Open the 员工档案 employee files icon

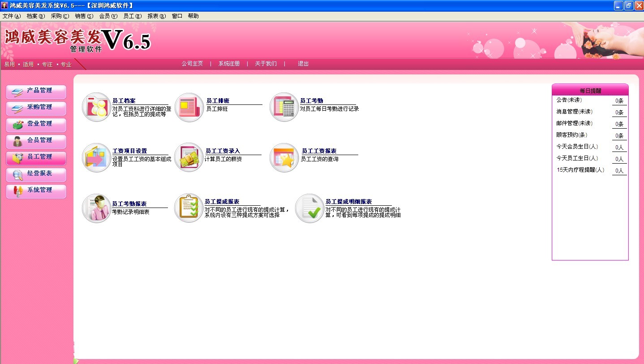(96, 107)
